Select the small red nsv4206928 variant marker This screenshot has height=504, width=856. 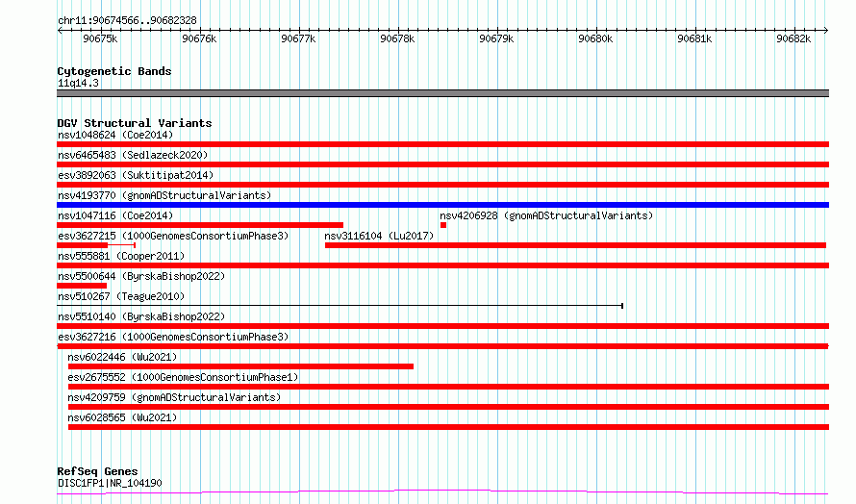(x=443, y=225)
